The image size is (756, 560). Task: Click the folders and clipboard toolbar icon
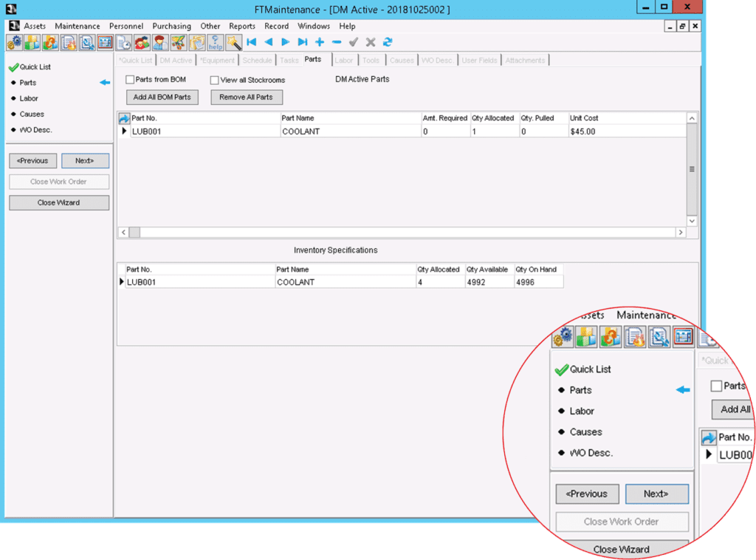(196, 42)
